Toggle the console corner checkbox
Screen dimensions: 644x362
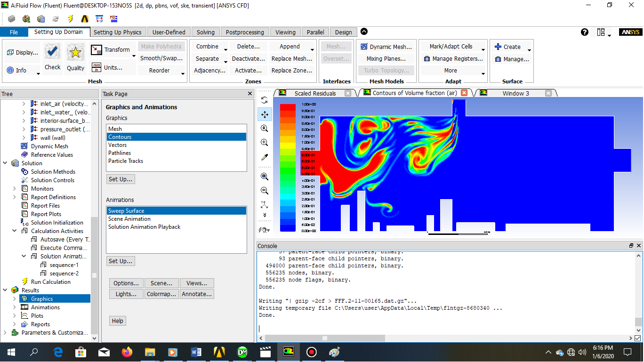[x=638, y=338]
